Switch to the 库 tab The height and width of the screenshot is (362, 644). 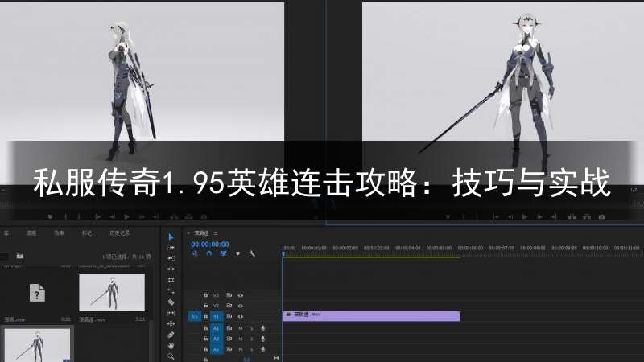point(6,233)
